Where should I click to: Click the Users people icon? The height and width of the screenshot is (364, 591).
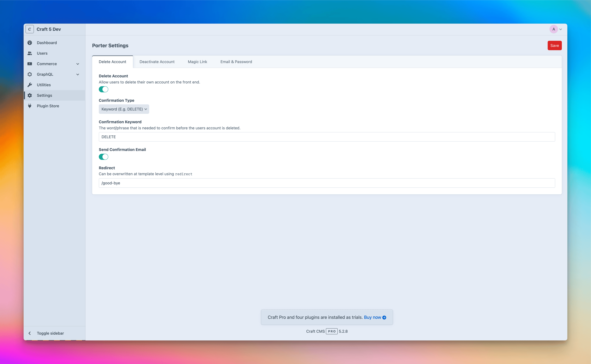coord(30,53)
